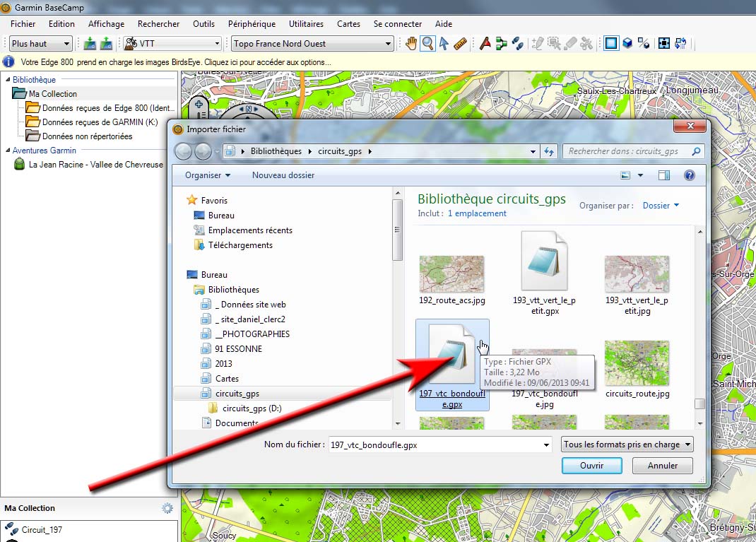Screen dimensions: 756x542
Task: Select the New Waypoint flag tool
Action: [485, 43]
